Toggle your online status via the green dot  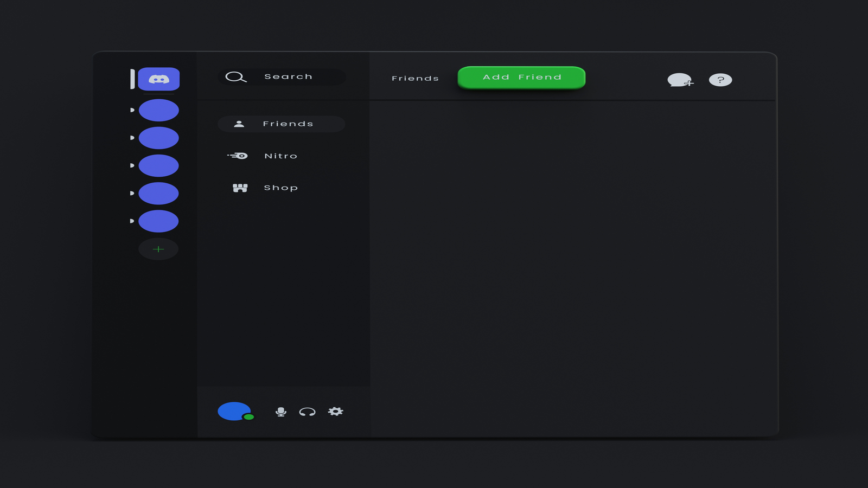pyautogui.click(x=248, y=418)
